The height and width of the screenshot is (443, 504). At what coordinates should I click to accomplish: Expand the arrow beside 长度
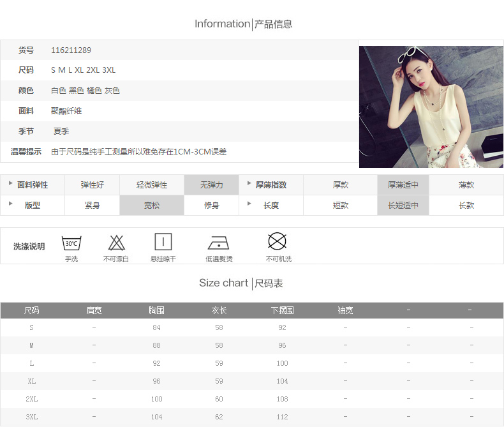pos(249,204)
